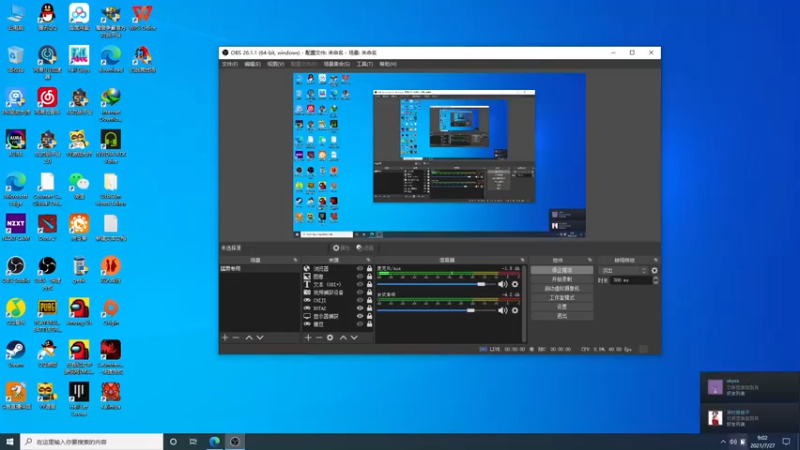This screenshot has width=800, height=450.
Task: Open Dota 2 desktop shortcut
Action: [47, 227]
